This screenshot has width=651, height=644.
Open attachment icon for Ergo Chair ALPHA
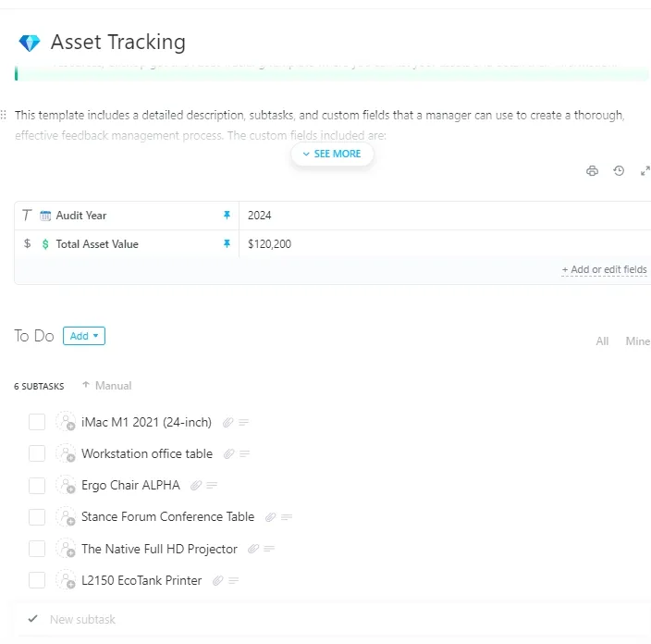coord(195,485)
